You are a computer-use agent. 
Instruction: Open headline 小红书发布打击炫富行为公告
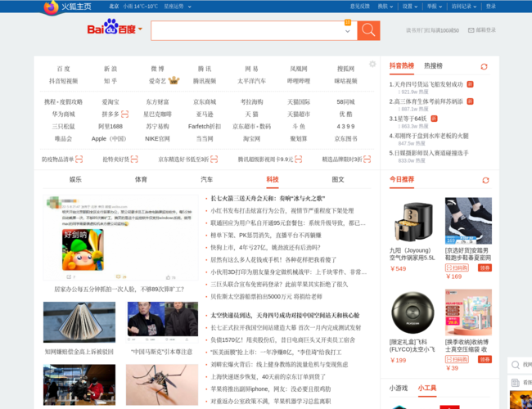click(282, 211)
